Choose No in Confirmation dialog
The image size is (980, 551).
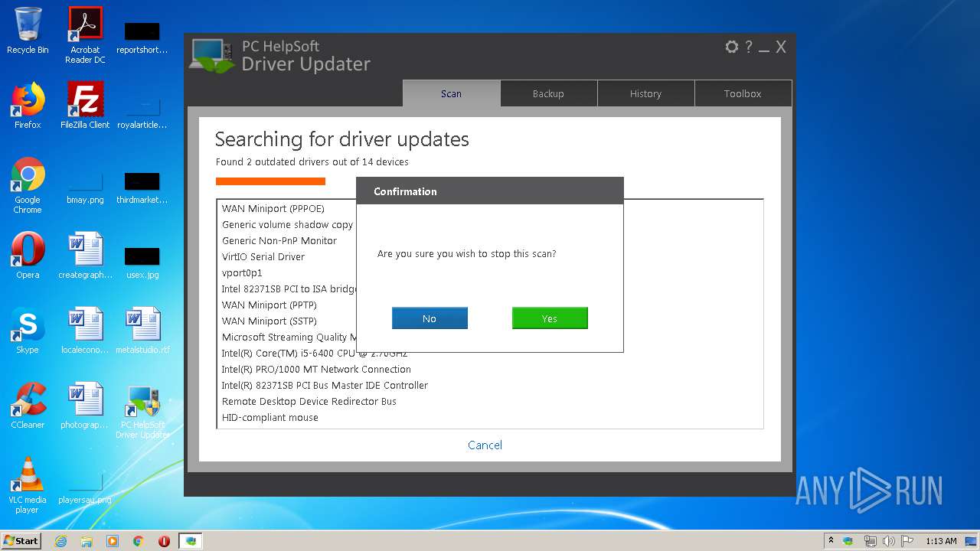430,318
